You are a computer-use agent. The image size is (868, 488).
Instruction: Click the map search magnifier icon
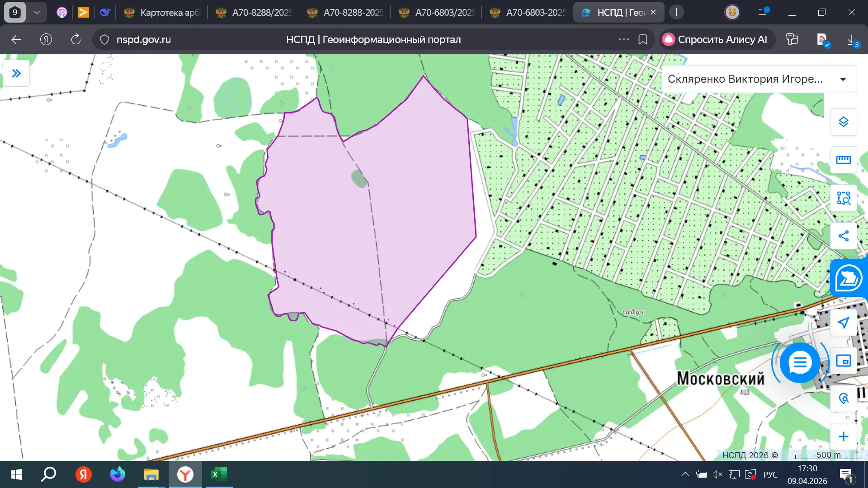point(843,399)
